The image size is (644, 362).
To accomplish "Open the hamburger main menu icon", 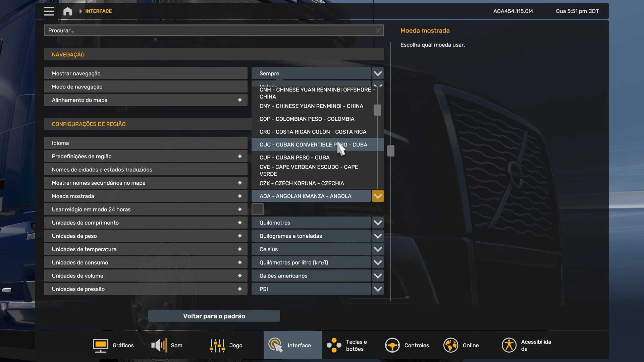I will (49, 11).
